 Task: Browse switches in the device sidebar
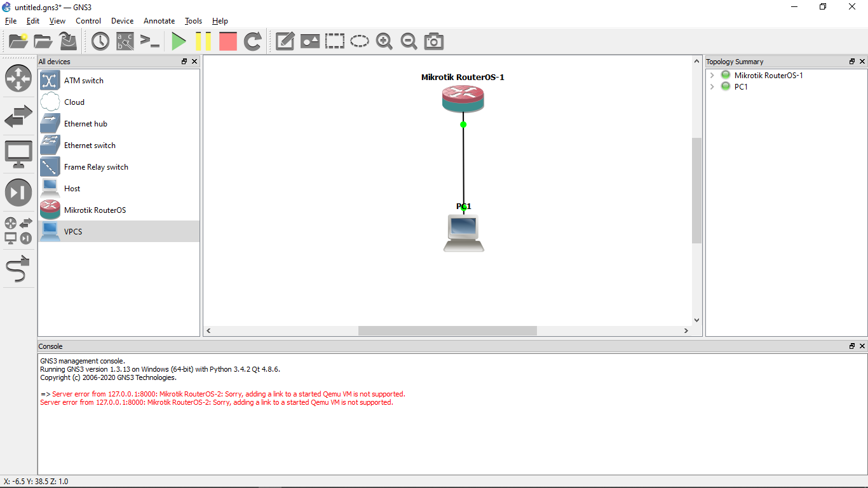click(x=18, y=116)
